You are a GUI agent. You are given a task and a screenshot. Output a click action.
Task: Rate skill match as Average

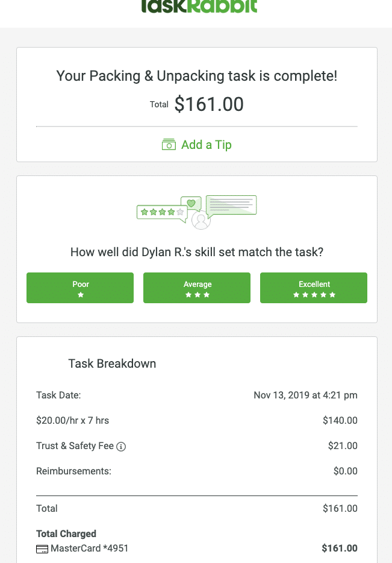coord(197,288)
